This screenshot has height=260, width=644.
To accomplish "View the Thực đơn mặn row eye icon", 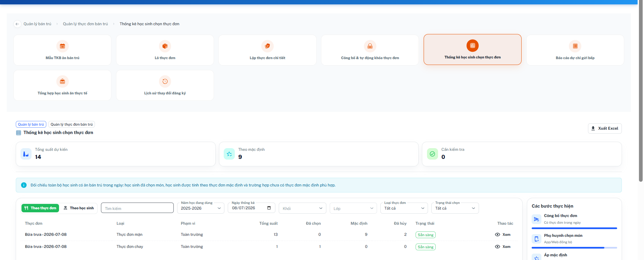I will (497, 235).
